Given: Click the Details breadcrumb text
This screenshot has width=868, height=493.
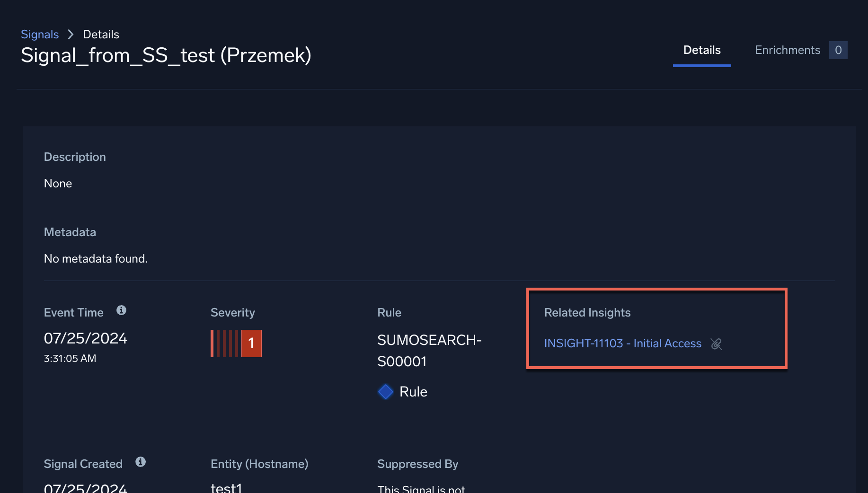Looking at the screenshot, I should click(x=101, y=35).
